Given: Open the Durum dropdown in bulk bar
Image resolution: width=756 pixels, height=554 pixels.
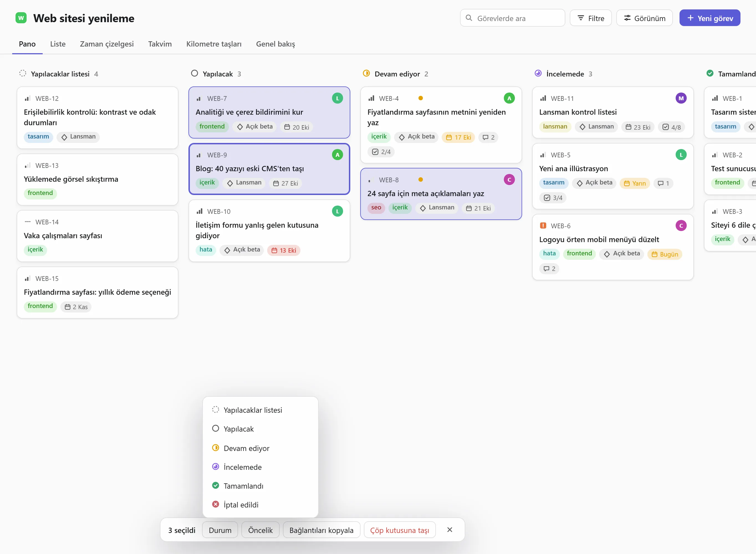Looking at the screenshot, I should (220, 530).
